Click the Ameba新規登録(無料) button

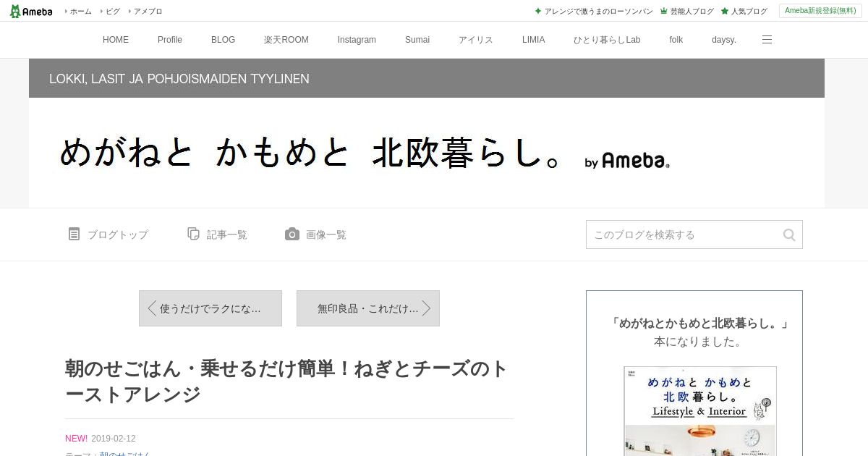[x=820, y=11]
